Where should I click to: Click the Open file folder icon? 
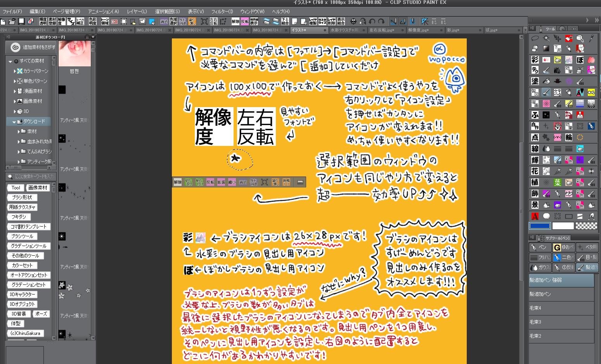tap(12, 21)
